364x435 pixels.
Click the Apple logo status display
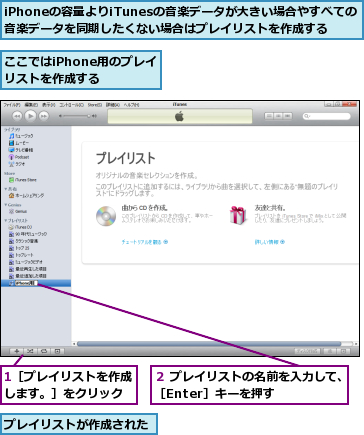[180, 117]
